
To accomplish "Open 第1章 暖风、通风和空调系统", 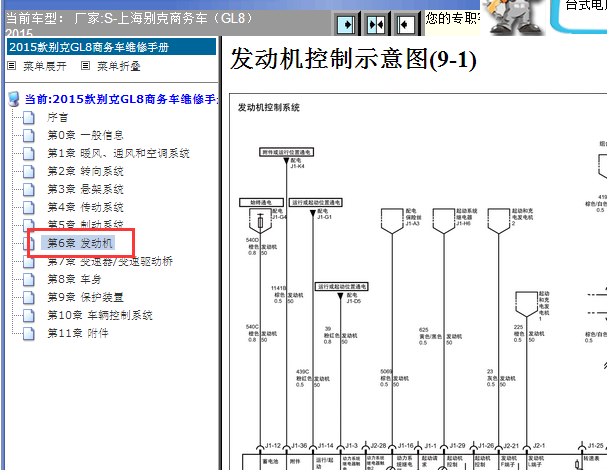I will (118, 153).
